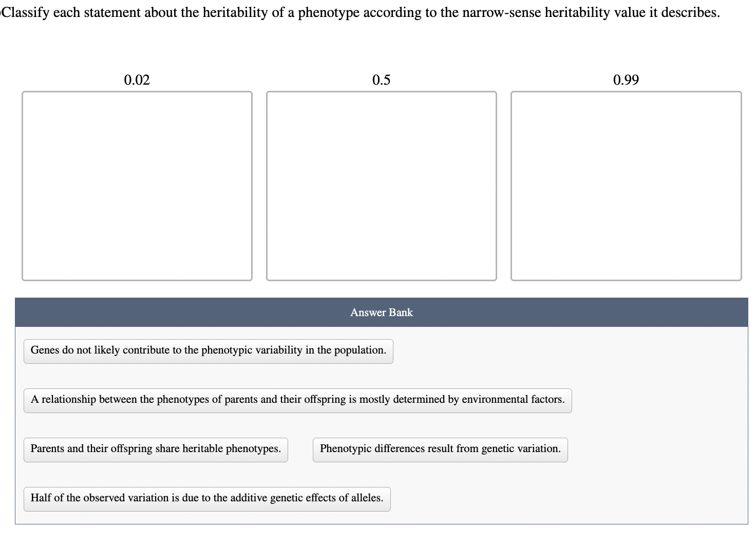Click inside the middle empty answer box
756x547 pixels.
[381, 185]
